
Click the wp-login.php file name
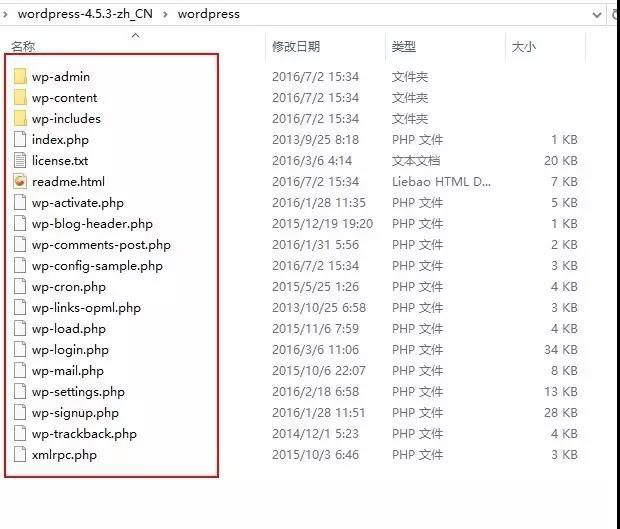[x=70, y=350]
